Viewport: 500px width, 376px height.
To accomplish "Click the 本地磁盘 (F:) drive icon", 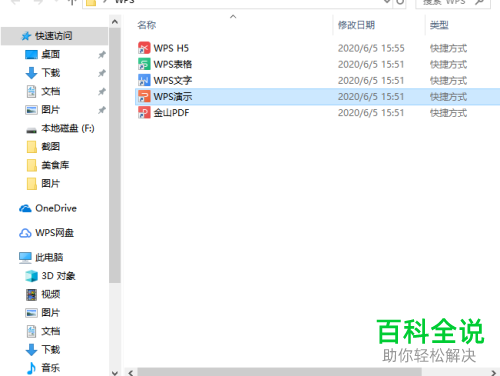I will tap(31, 130).
